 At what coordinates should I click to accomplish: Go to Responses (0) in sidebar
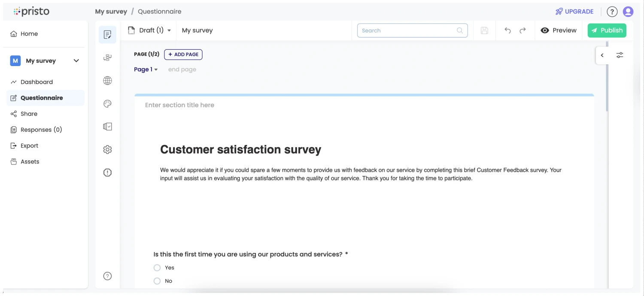point(41,130)
